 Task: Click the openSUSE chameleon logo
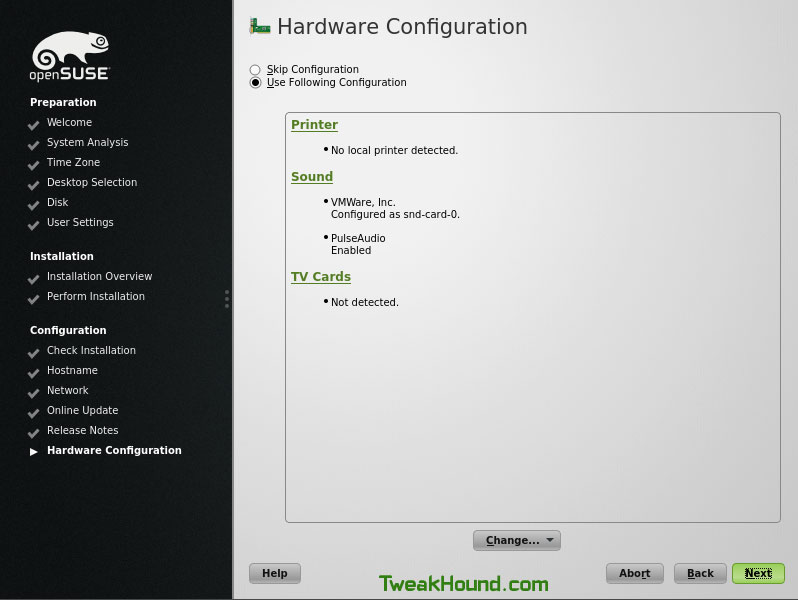(69, 56)
